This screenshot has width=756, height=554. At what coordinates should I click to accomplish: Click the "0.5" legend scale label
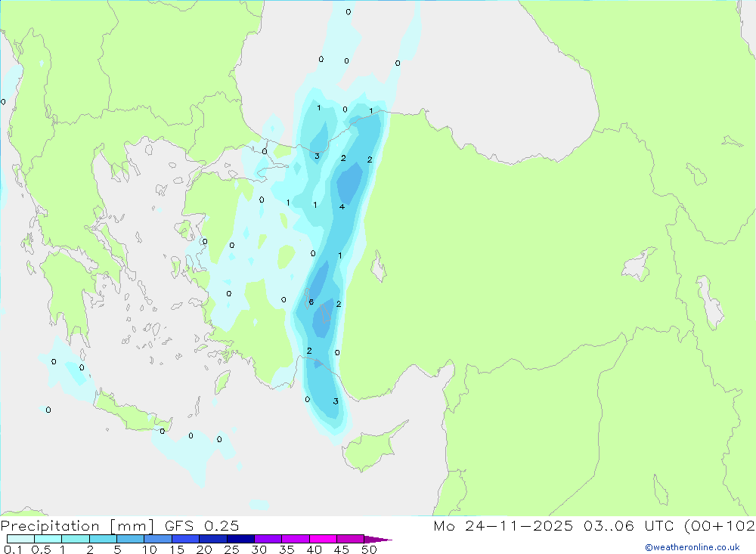point(41,549)
